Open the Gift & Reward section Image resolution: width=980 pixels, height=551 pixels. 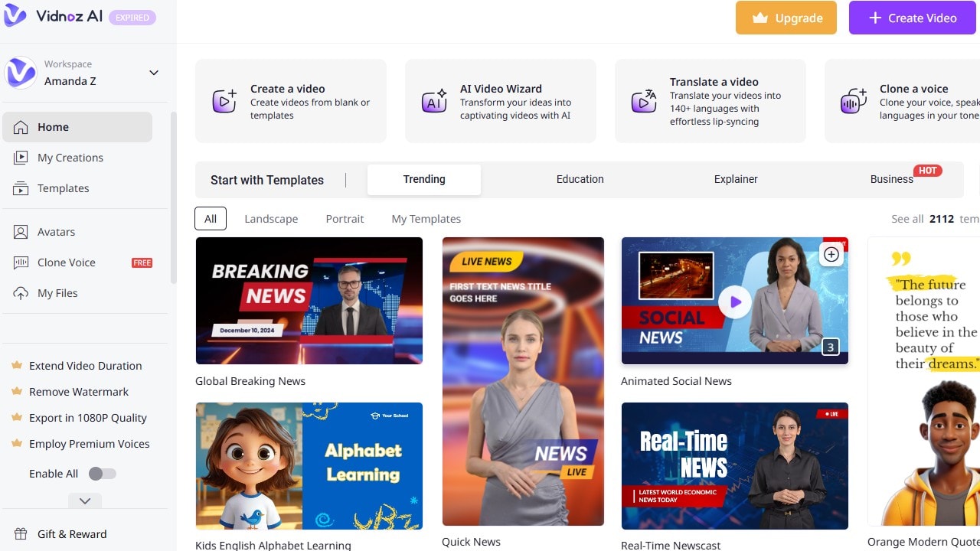(x=71, y=533)
